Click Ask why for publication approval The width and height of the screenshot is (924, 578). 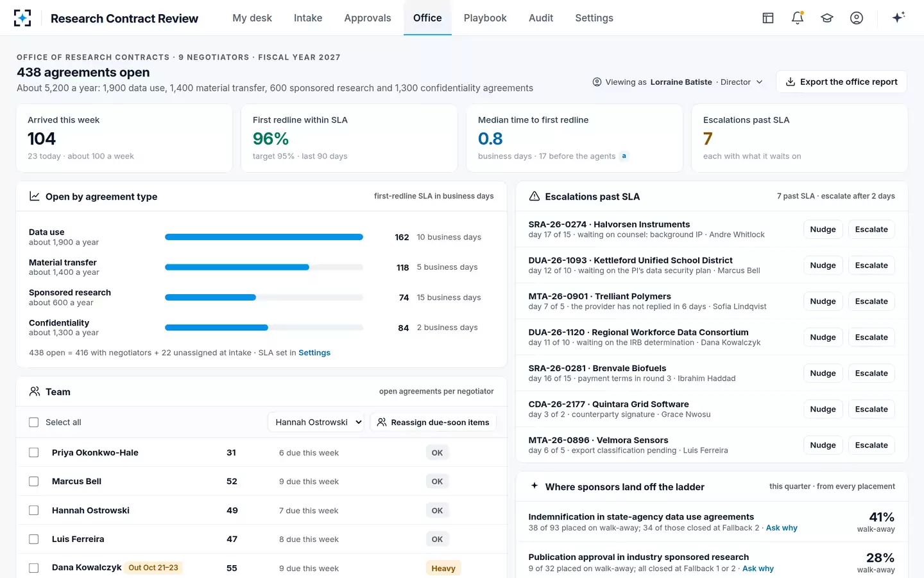[758, 568]
